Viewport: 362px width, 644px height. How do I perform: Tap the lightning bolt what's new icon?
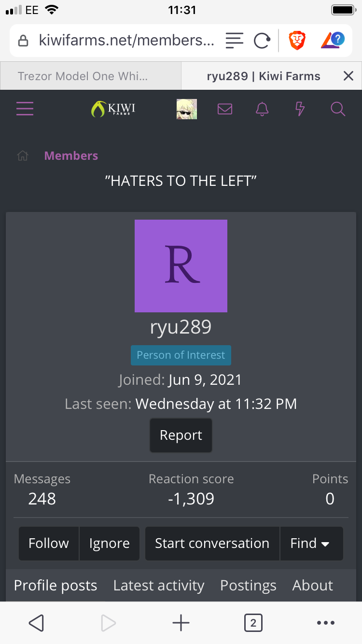[x=300, y=109]
